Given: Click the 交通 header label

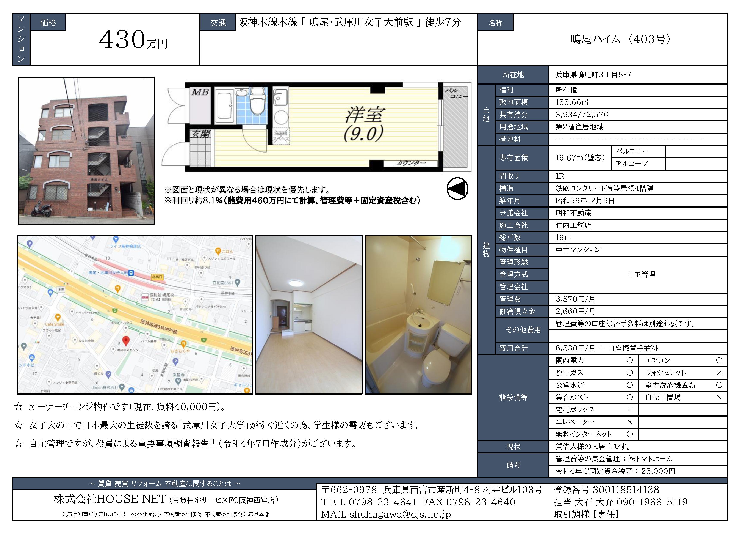Looking at the screenshot, I should 218,23.
